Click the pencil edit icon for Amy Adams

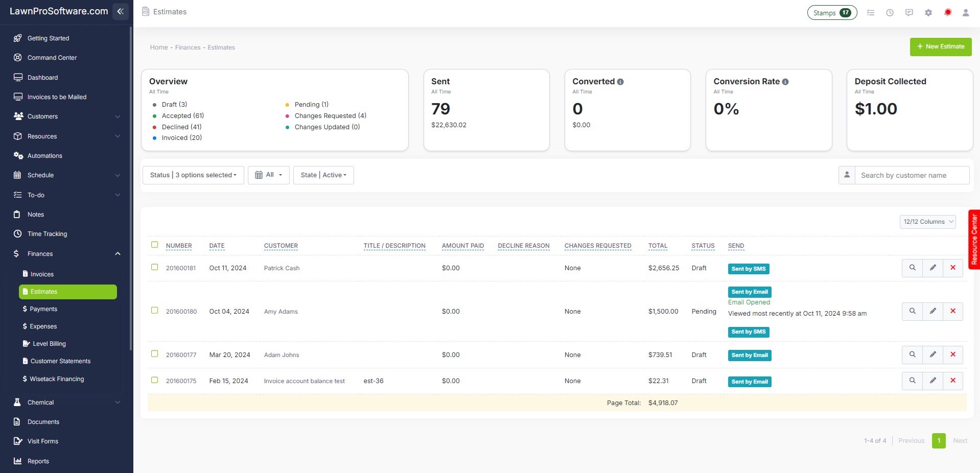[x=932, y=311]
